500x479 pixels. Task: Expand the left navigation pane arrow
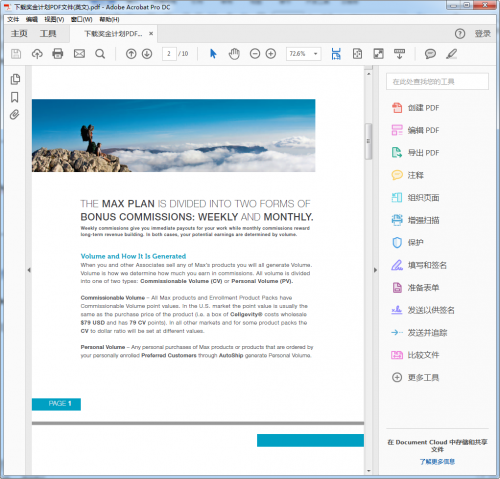point(29,270)
